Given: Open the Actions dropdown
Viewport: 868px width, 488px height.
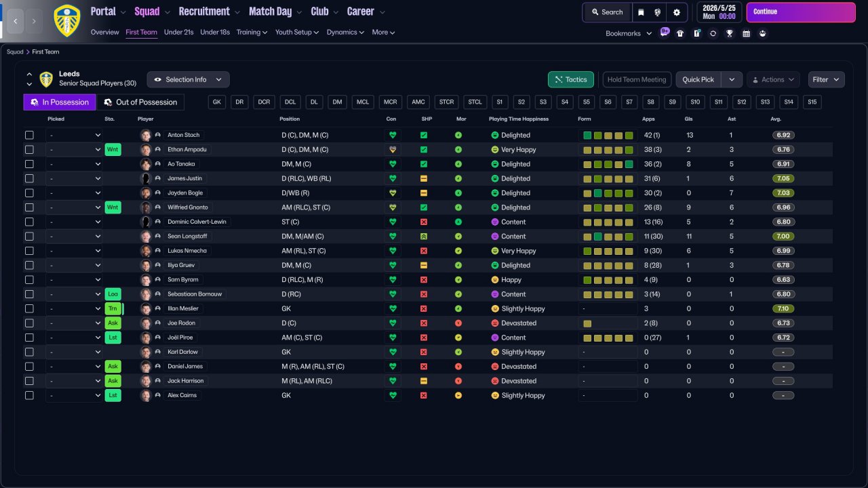Looking at the screenshot, I should 773,79.
